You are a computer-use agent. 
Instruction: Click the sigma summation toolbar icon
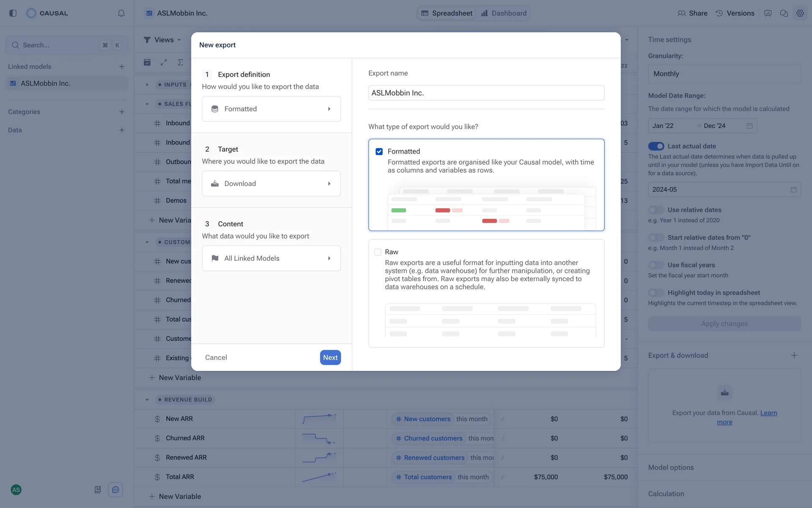[180, 62]
